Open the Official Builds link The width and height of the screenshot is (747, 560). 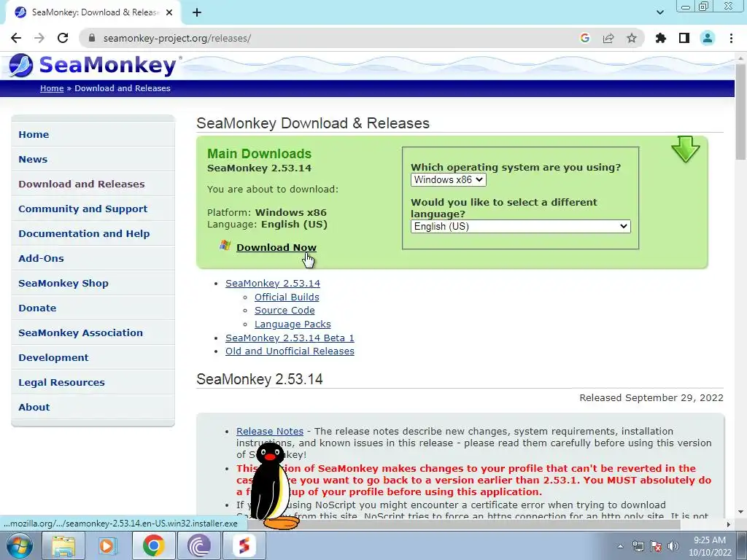(287, 297)
